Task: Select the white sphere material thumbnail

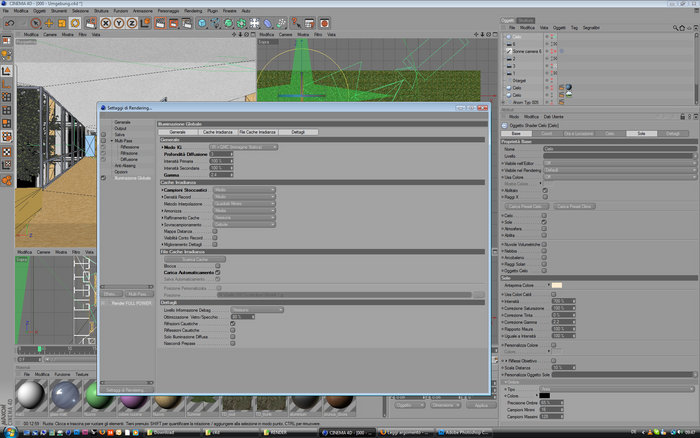Action: pyautogui.click(x=30, y=395)
